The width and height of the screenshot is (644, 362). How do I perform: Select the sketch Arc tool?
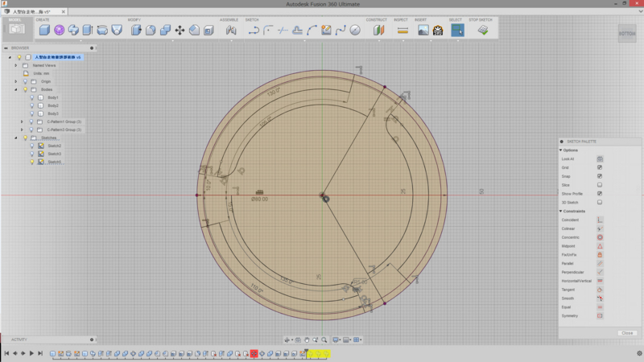[312, 30]
